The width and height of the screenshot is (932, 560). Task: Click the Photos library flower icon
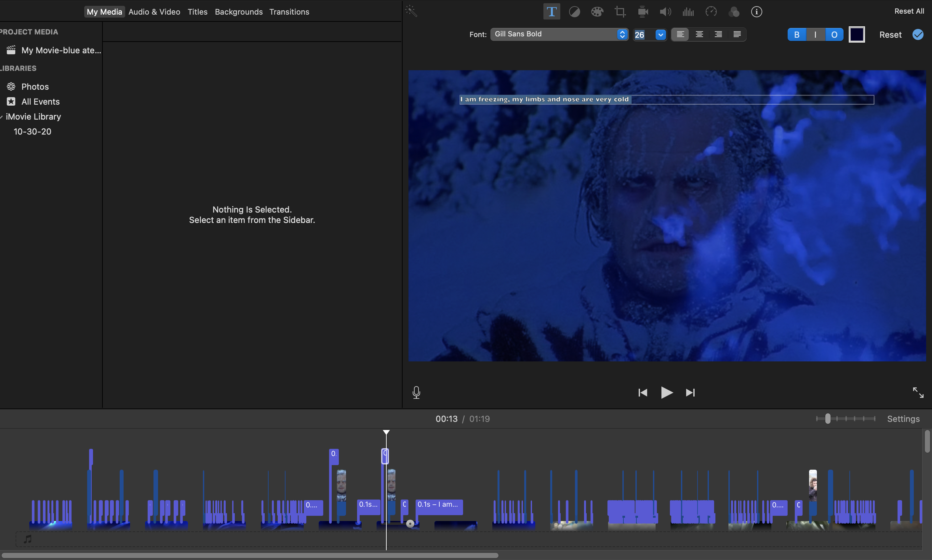(x=11, y=86)
